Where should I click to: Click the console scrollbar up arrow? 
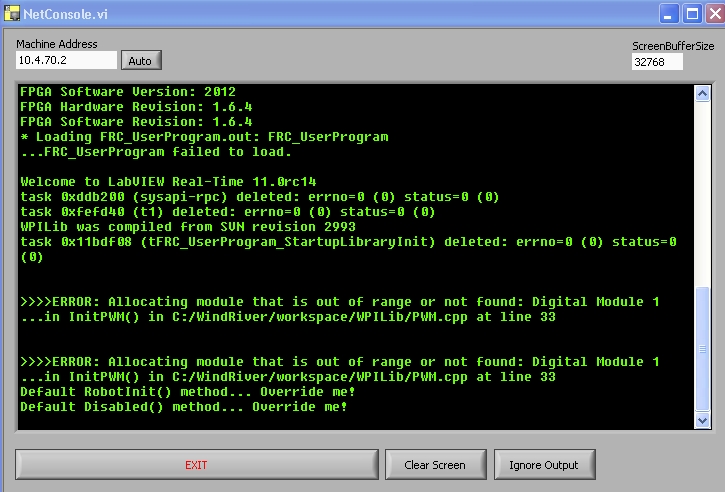click(702, 94)
